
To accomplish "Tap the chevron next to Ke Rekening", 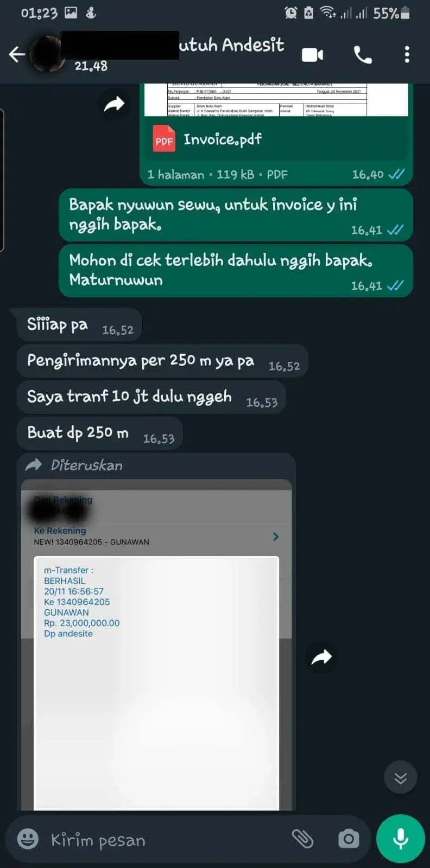I will [x=276, y=537].
